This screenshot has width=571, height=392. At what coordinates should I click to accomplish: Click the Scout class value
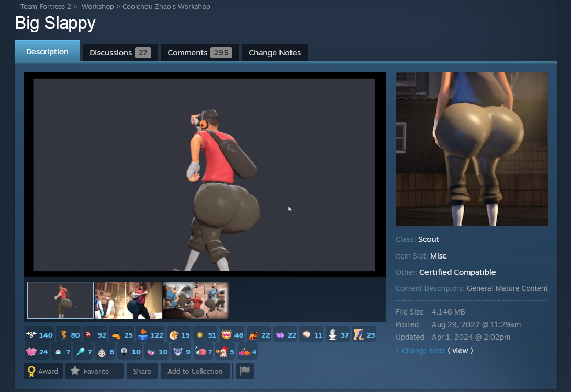pos(429,239)
